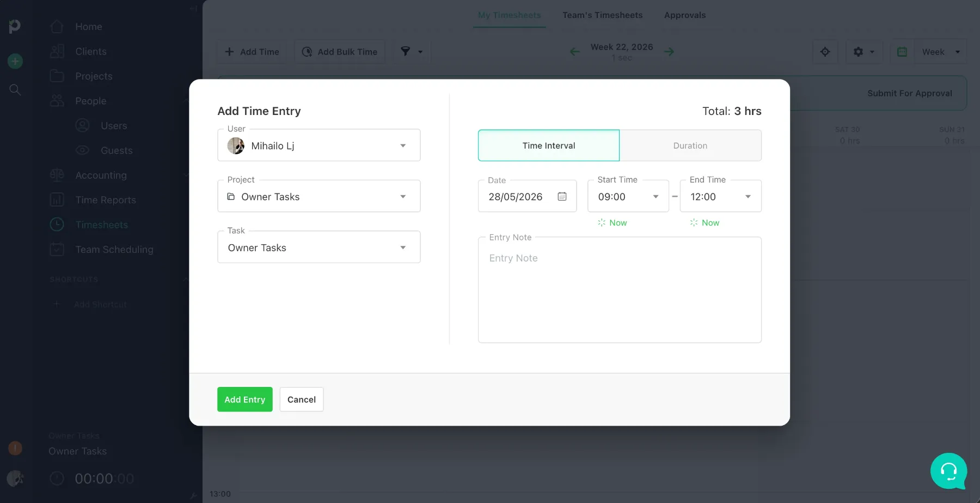The width and height of the screenshot is (980, 503).
Task: Click the Entry Note text area
Action: (620, 290)
